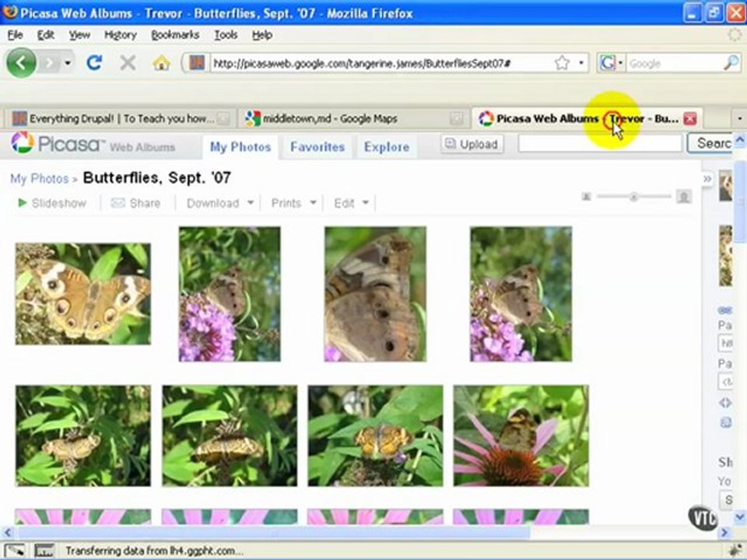This screenshot has height=560, width=747.
Task: Click the Forward navigation arrow
Action: pyautogui.click(x=50, y=63)
